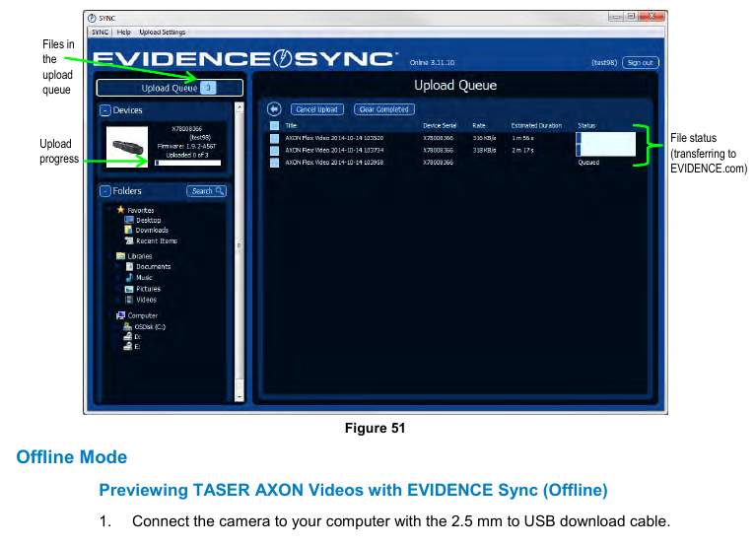
Task: Select the Recent Items entry
Action: [x=157, y=240]
